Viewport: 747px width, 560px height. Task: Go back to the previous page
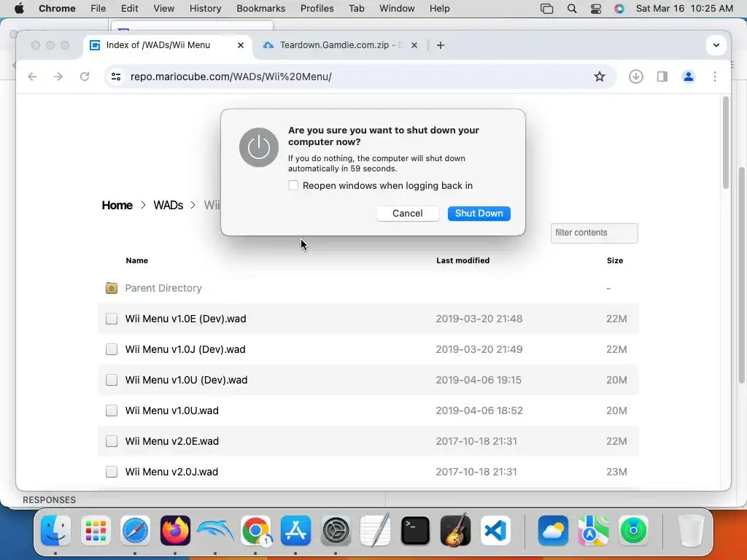[32, 77]
